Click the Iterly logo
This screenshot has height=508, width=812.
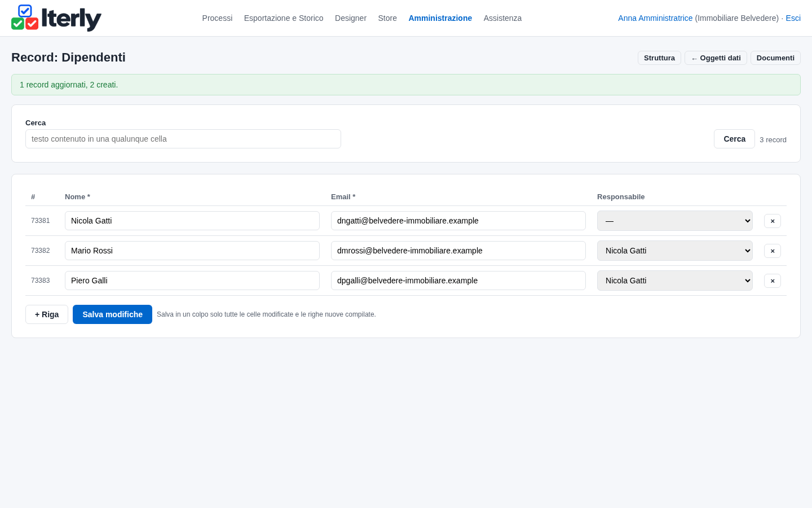tap(56, 18)
